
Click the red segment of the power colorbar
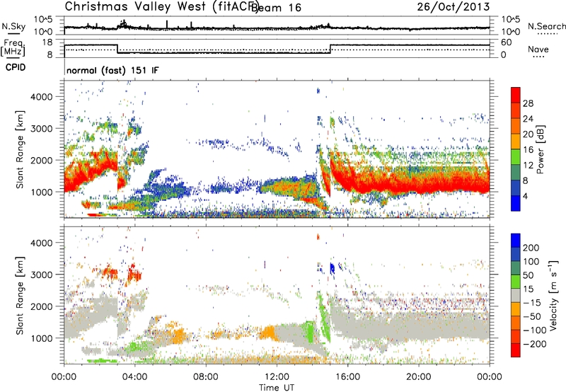click(x=516, y=95)
